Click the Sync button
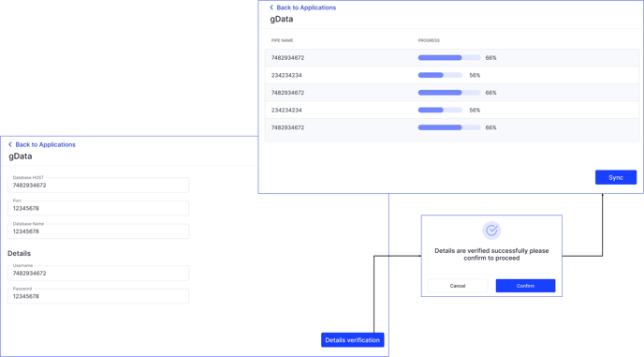This screenshot has width=644, height=357. click(616, 177)
